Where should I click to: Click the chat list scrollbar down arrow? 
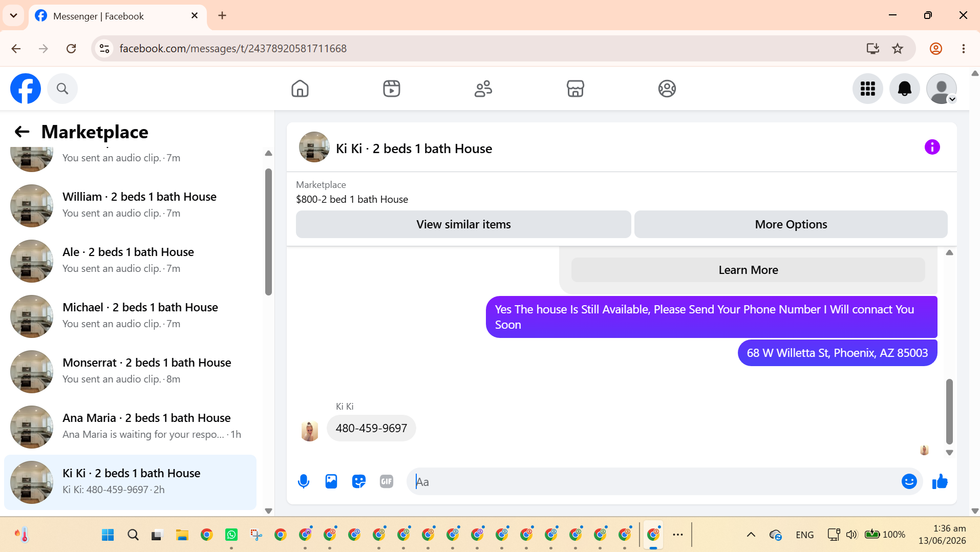268,511
